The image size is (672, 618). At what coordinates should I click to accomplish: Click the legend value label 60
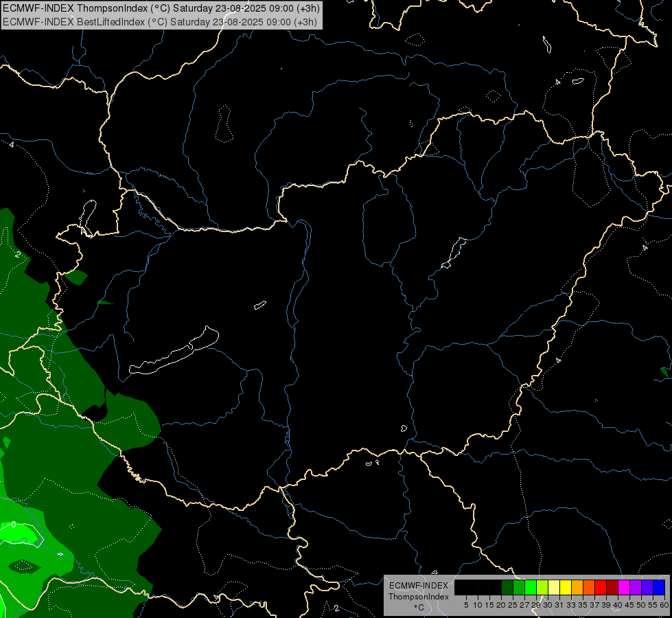pos(664,605)
